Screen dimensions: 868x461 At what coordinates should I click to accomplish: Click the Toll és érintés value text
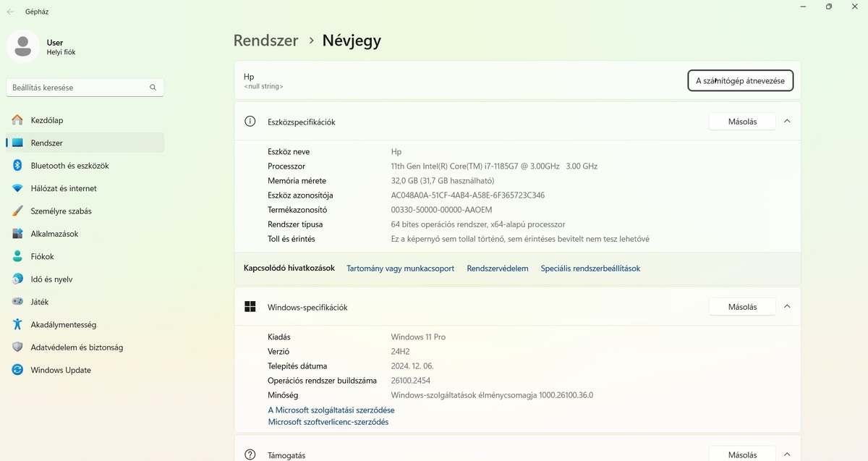click(520, 239)
